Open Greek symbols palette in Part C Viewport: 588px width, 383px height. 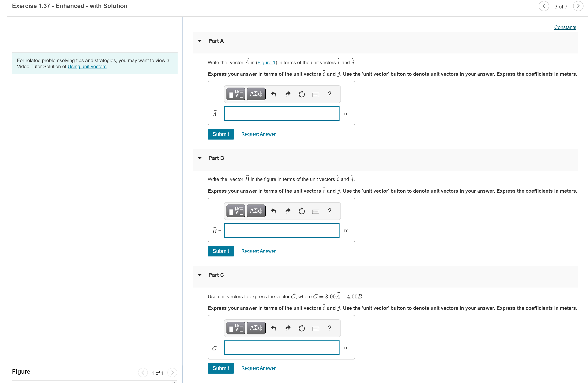tap(256, 328)
